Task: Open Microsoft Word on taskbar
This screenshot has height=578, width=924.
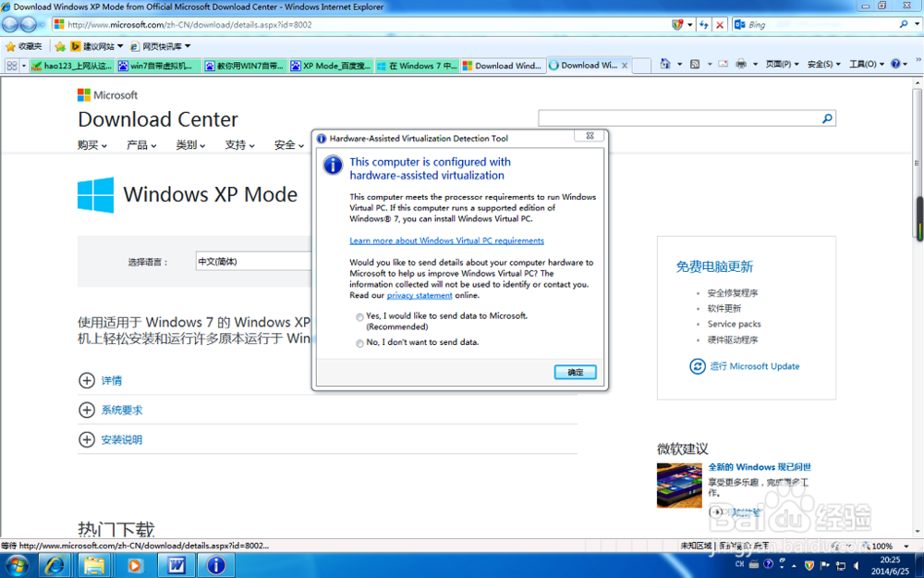Action: (x=176, y=566)
